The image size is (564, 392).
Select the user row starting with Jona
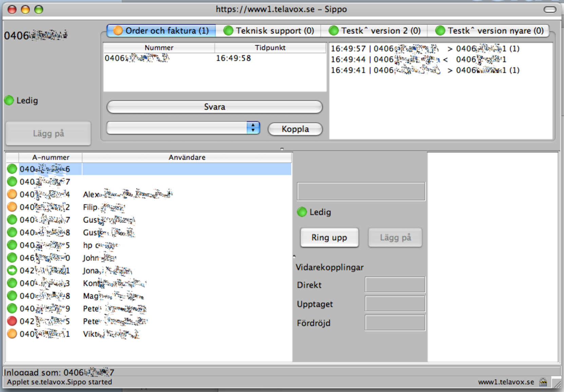[149, 270]
